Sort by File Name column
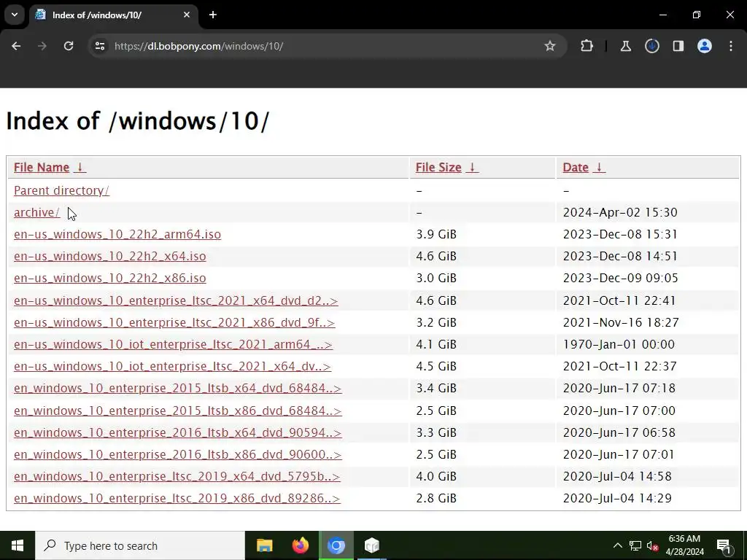The height and width of the screenshot is (560, 747). [50, 168]
